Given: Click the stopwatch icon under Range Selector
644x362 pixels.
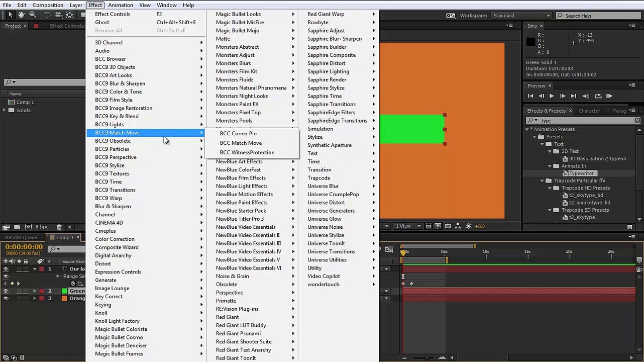Looking at the screenshot, I should [73, 284].
